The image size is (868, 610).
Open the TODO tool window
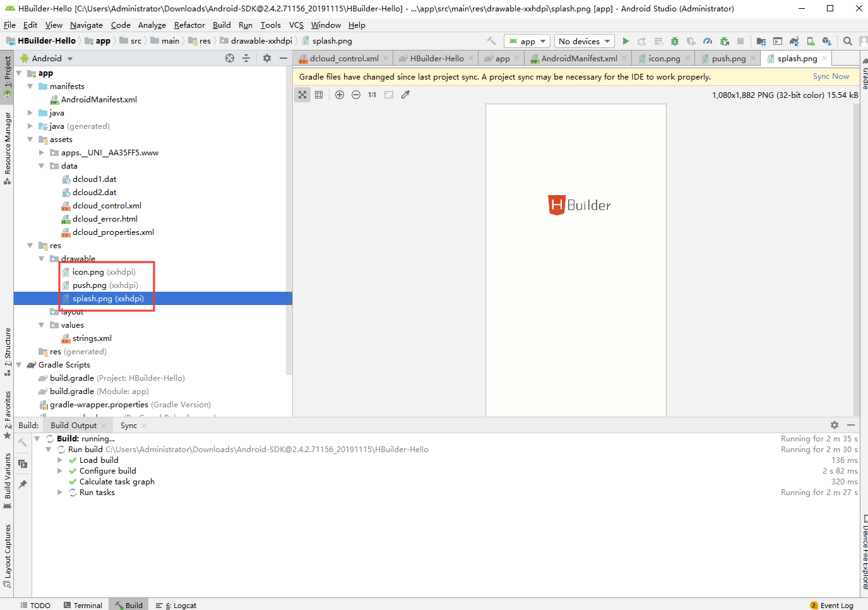click(35, 605)
